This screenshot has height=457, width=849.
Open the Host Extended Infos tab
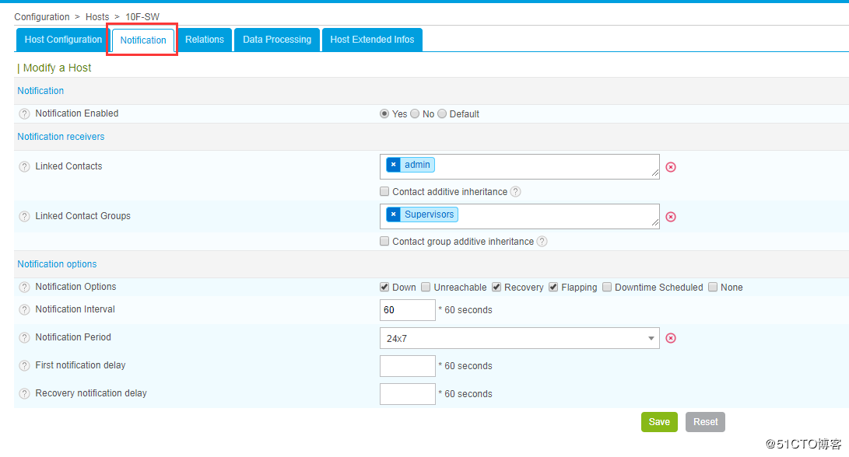(372, 40)
